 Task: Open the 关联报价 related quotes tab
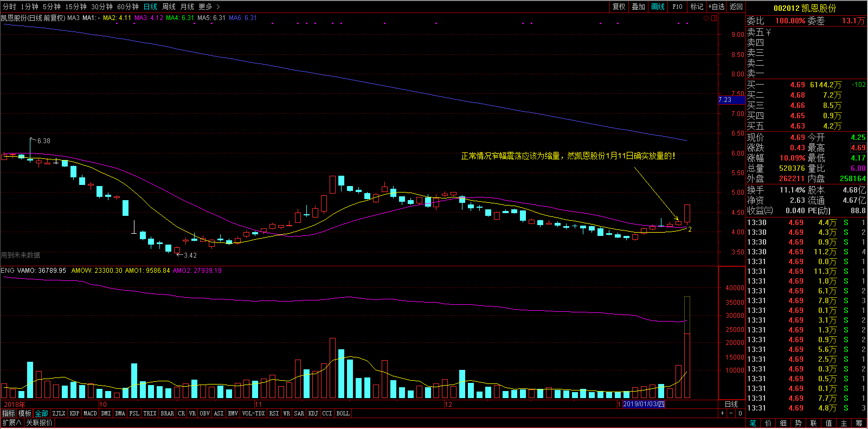click(40, 422)
